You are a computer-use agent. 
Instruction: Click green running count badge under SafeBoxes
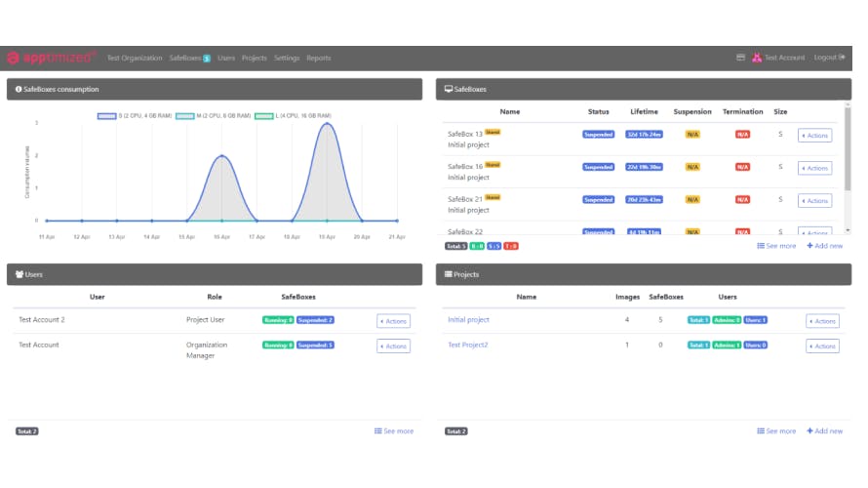coord(477,246)
